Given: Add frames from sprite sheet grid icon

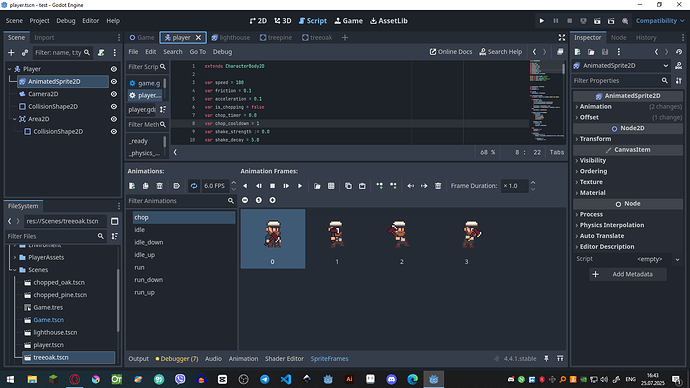Looking at the screenshot, I should coord(331,186).
